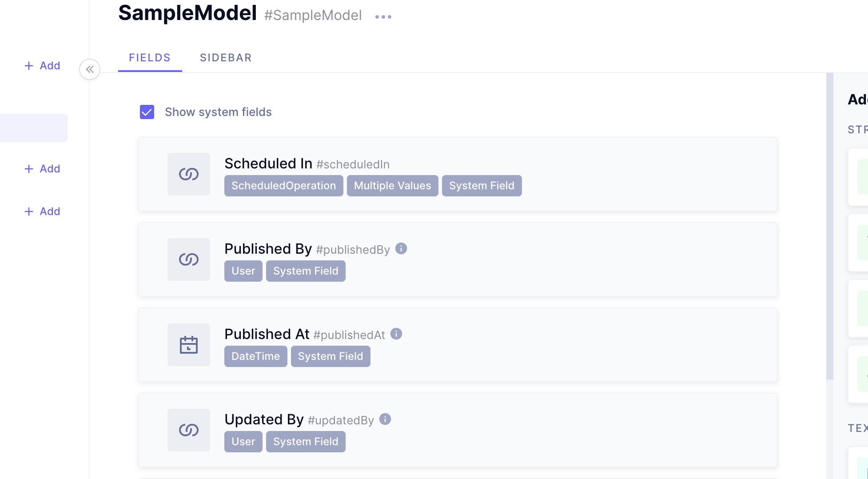
Task: Click the relation icon on Published By field
Action: (x=189, y=259)
